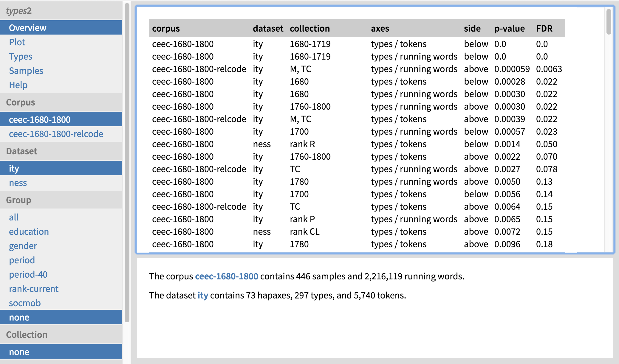
Task: Select the gender group
Action: [x=61, y=246]
